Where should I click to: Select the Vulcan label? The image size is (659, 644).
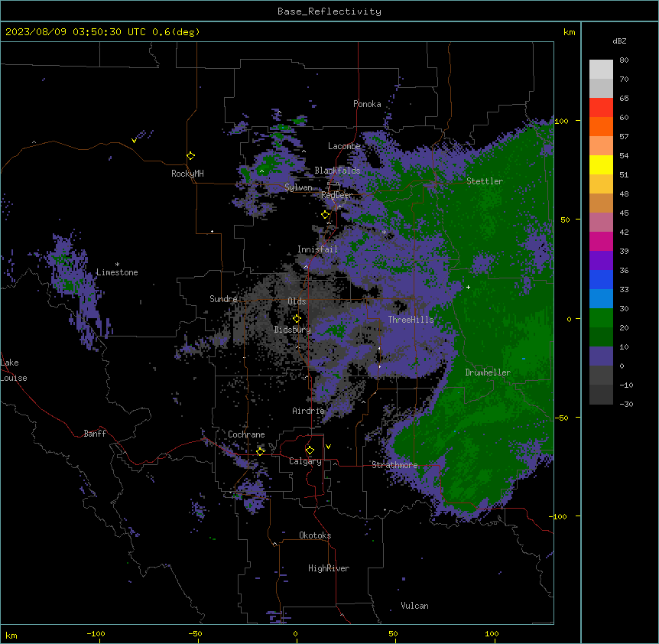[415, 606]
